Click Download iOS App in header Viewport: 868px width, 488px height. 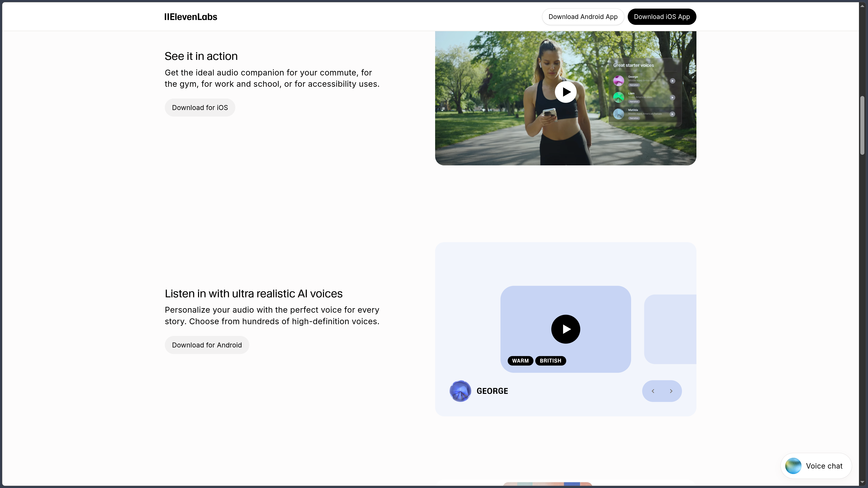[662, 17]
